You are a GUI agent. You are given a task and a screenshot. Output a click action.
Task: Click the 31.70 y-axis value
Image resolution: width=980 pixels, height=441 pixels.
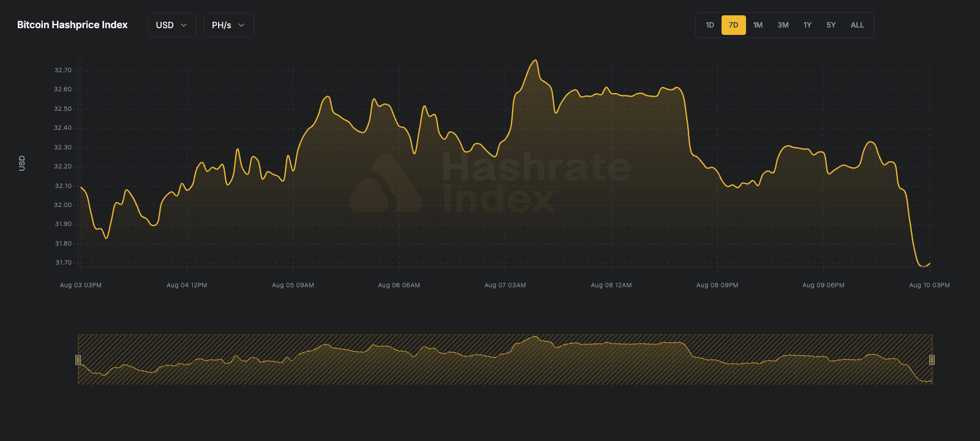pyautogui.click(x=63, y=263)
